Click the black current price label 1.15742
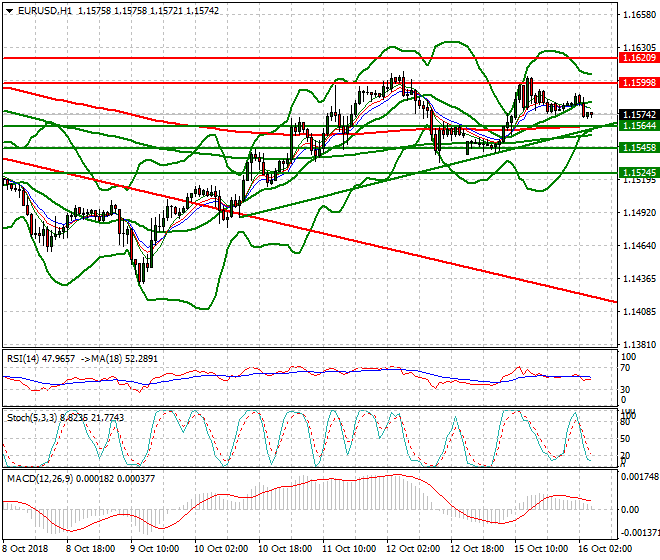 pos(639,115)
